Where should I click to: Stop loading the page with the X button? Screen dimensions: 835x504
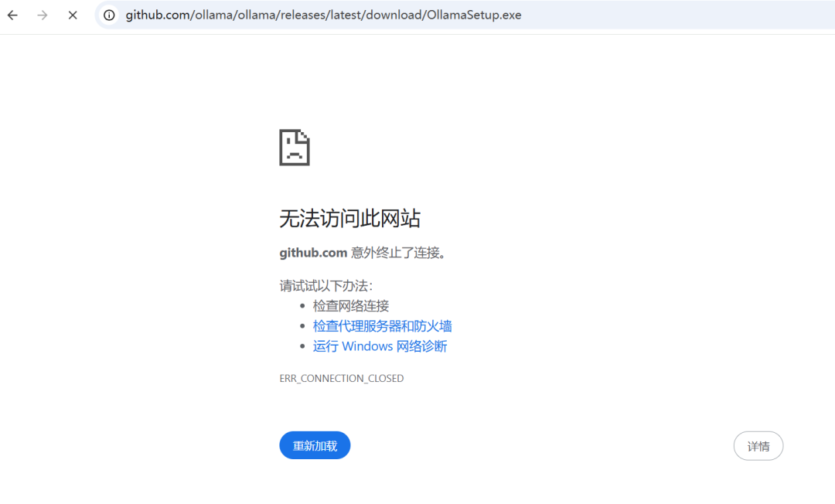point(73,15)
